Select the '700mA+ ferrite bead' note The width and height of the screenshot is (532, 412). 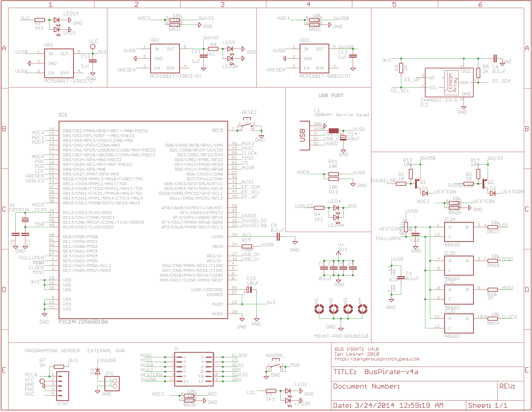coord(341,115)
